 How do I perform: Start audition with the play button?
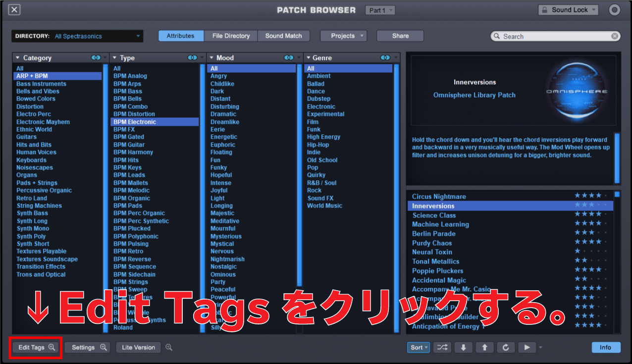[527, 347]
